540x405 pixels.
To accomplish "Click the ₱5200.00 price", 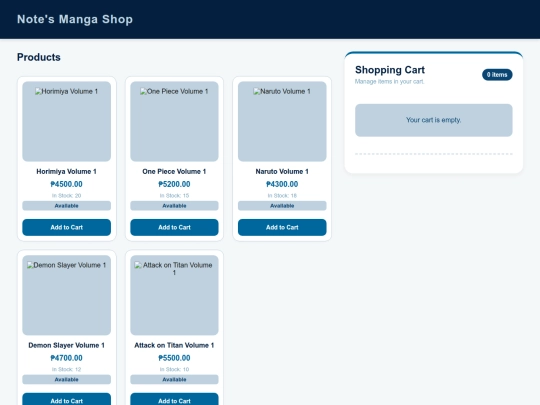I will tap(174, 184).
